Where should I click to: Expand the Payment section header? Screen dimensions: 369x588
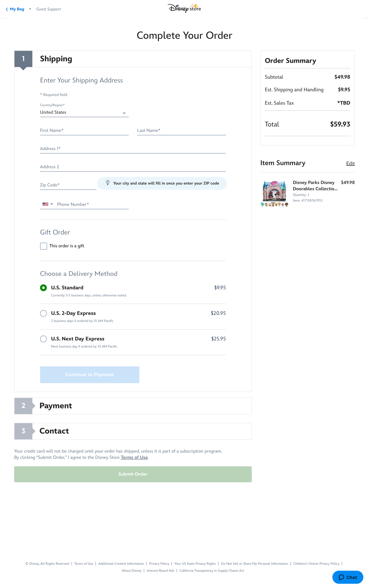[x=141, y=406]
